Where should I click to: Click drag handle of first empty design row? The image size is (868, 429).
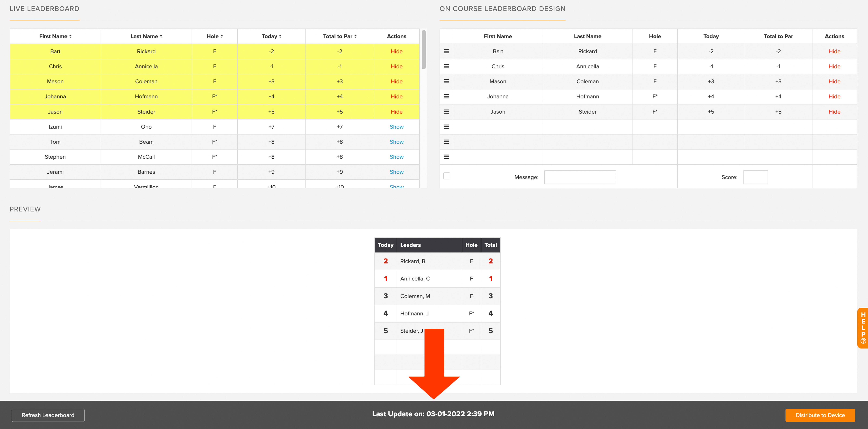(x=447, y=127)
